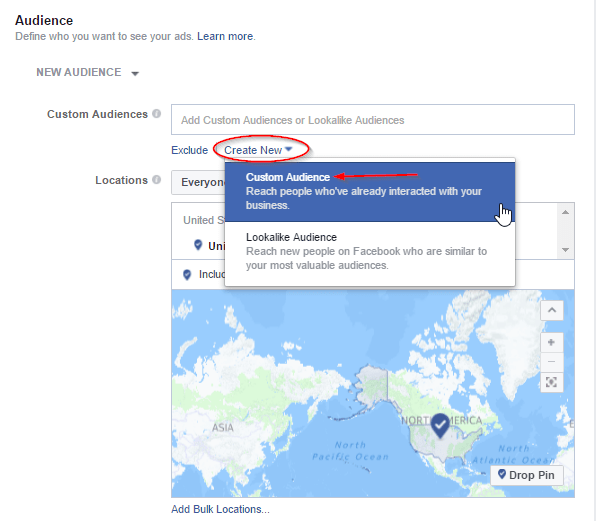The width and height of the screenshot is (596, 521).
Task: Click the location pin icon beside Include
Action: coord(187,274)
